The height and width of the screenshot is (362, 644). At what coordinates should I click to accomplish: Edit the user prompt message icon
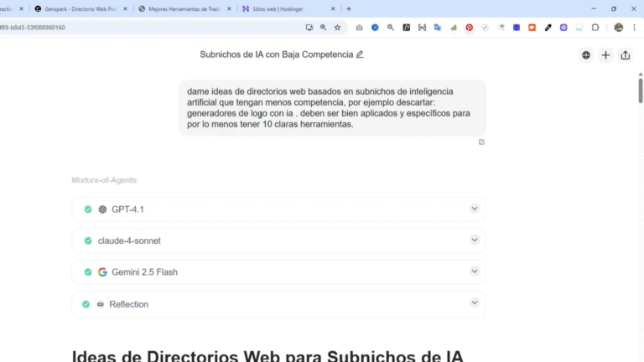pos(481,142)
